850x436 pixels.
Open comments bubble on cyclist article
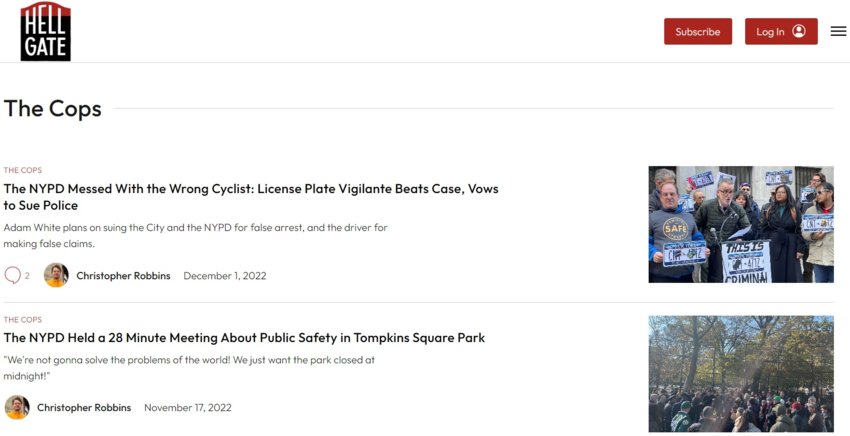point(12,275)
